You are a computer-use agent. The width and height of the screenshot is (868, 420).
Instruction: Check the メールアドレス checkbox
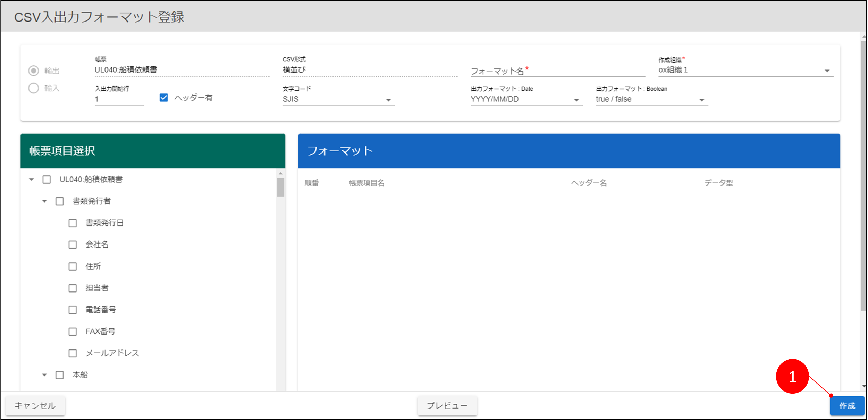pyautogui.click(x=73, y=353)
